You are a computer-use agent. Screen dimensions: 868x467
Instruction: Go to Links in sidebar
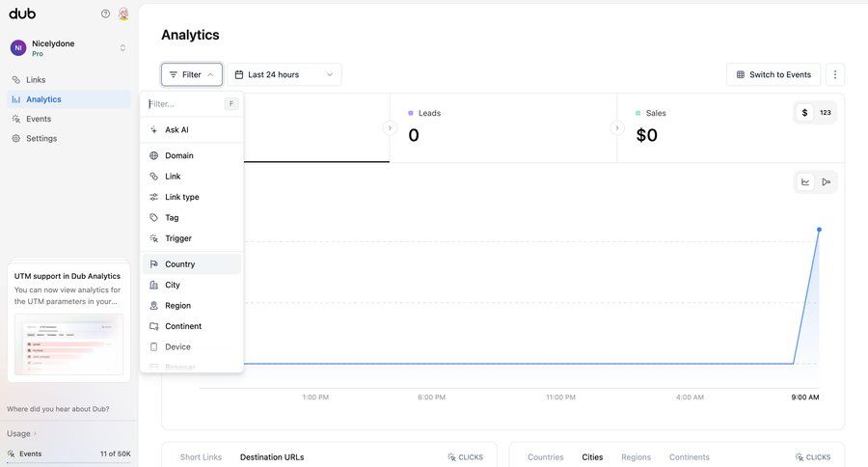coord(68,80)
